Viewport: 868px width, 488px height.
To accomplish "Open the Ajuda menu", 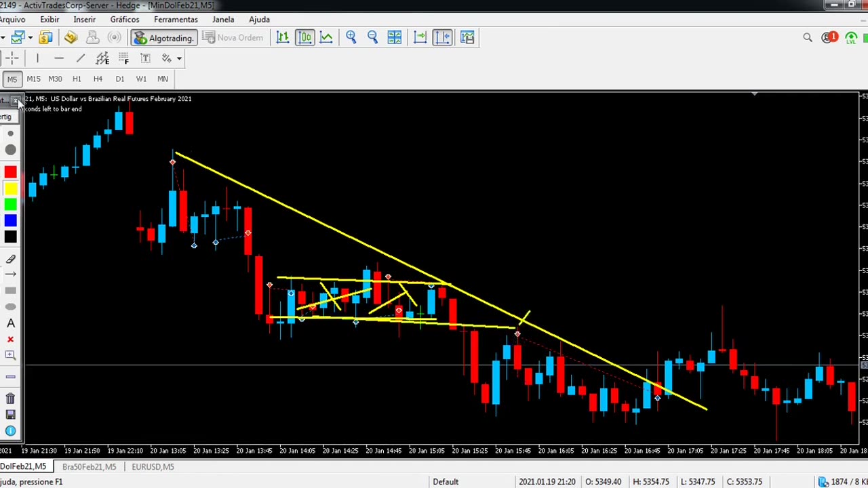I will [259, 20].
